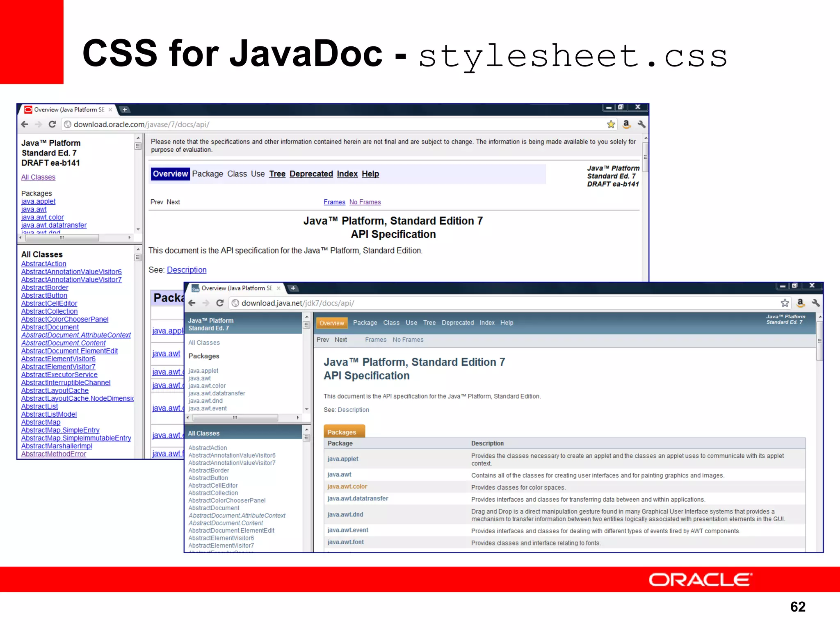Click Frames link in java.net window
The width and height of the screenshot is (840, 630).
click(376, 340)
